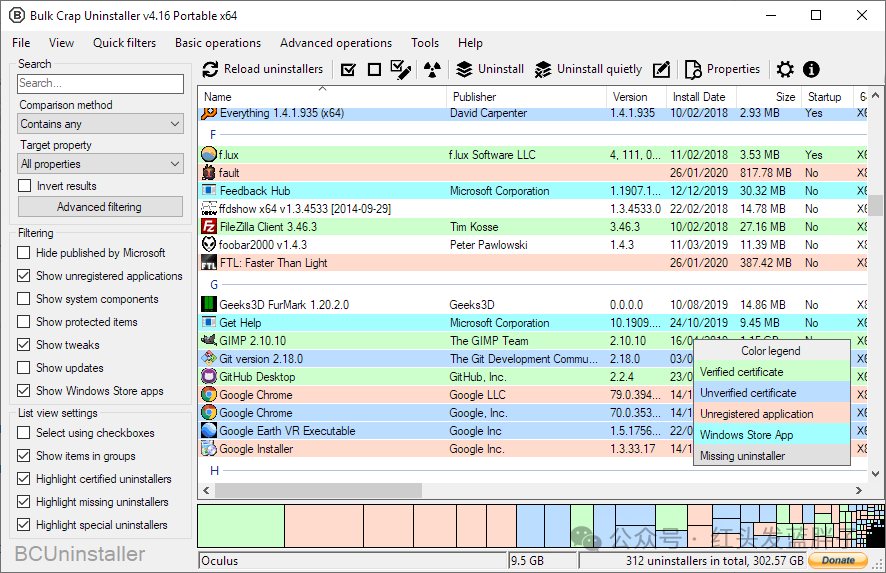The height and width of the screenshot is (573, 886).
Task: Click the Advanced filtering button
Action: click(x=101, y=207)
